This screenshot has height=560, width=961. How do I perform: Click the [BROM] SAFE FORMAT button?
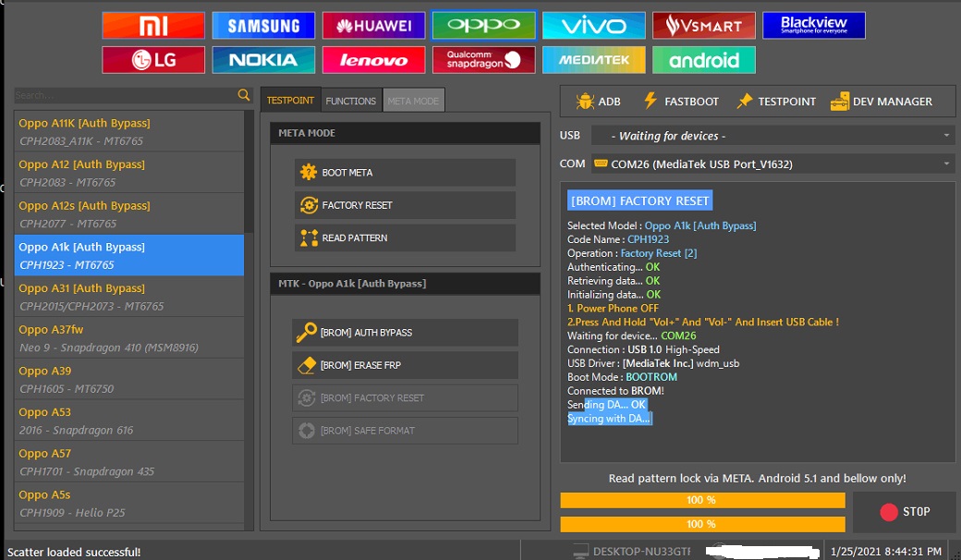coord(405,431)
